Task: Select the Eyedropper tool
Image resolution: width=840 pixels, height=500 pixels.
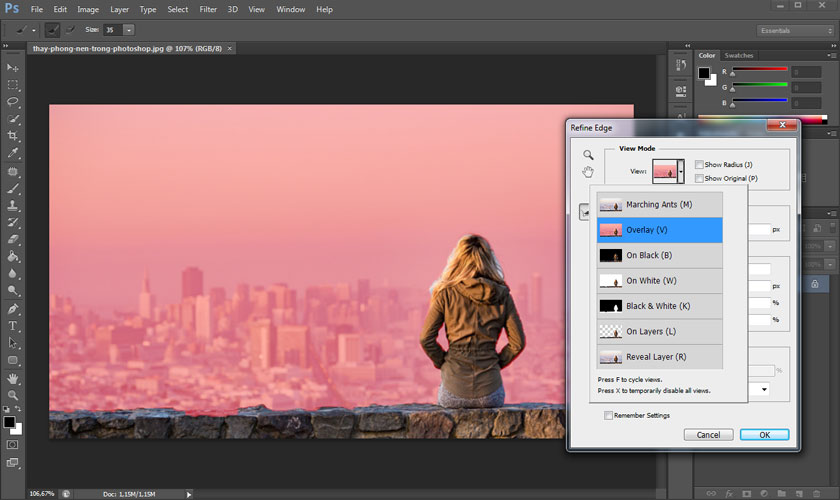Action: (x=13, y=153)
